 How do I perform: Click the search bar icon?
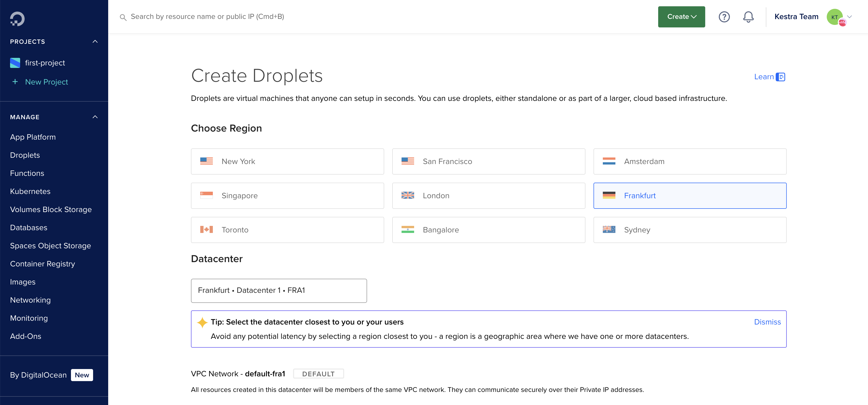pos(122,17)
